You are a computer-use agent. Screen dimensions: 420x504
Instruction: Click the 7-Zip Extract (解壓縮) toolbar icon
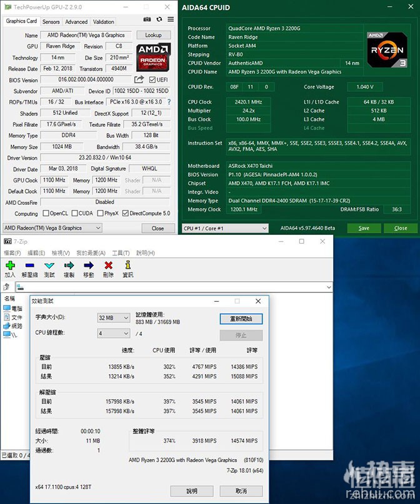click(29, 269)
